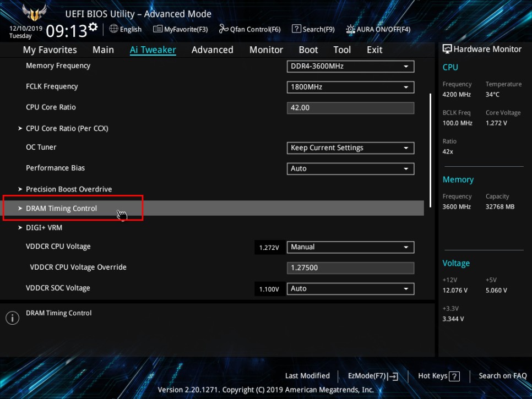Click the EzMode exit arrow icon
Screen dimensions: 532x399
(x=393, y=376)
